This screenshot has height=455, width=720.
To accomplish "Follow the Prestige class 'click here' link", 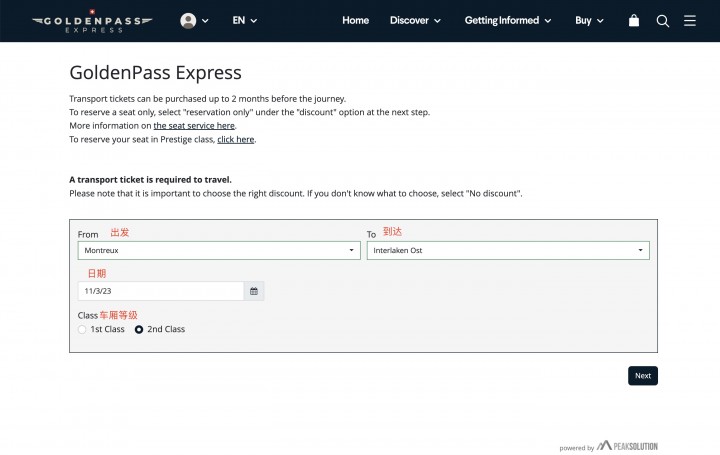I will tap(236, 139).
